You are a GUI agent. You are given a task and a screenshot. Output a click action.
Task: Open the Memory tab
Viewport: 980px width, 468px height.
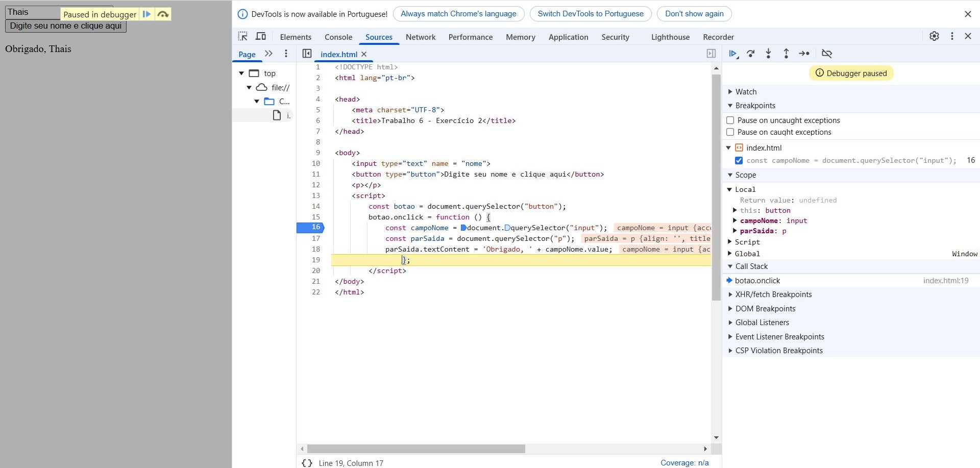(x=521, y=37)
